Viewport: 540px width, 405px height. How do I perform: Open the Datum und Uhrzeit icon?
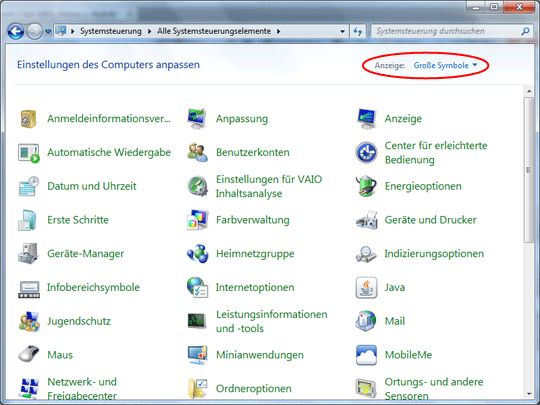[x=29, y=186]
